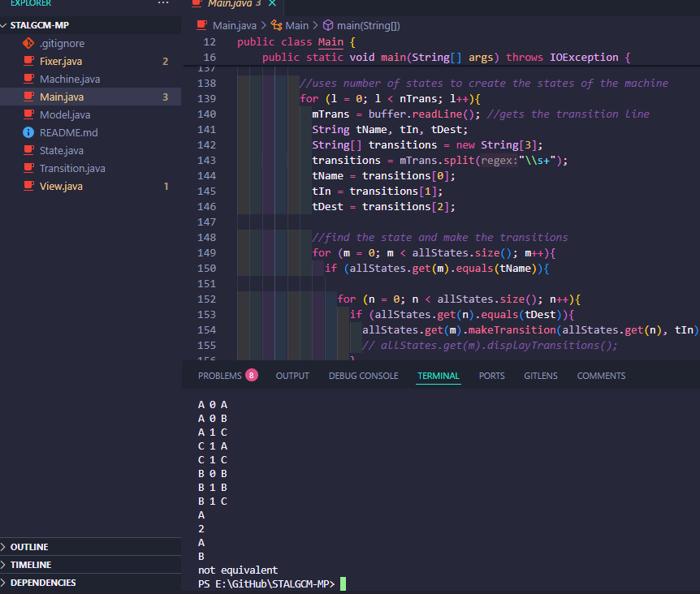Close the Main.java editor tab
700x594 pixels.
tap(272, 3)
